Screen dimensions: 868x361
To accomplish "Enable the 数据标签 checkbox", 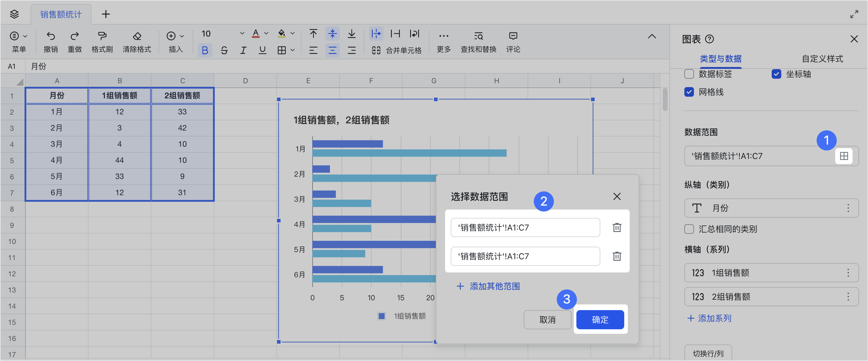I will tap(689, 74).
